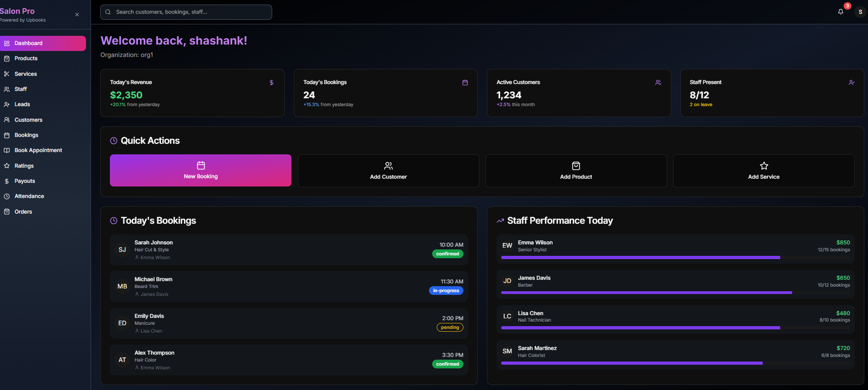
Task: Click the '12/15 bookings' text
Action: (834, 250)
